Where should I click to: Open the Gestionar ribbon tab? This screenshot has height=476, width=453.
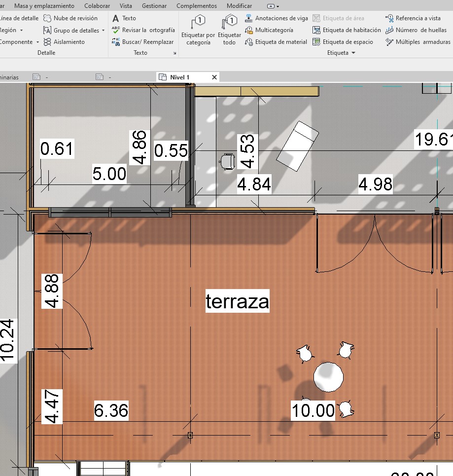[x=154, y=6]
